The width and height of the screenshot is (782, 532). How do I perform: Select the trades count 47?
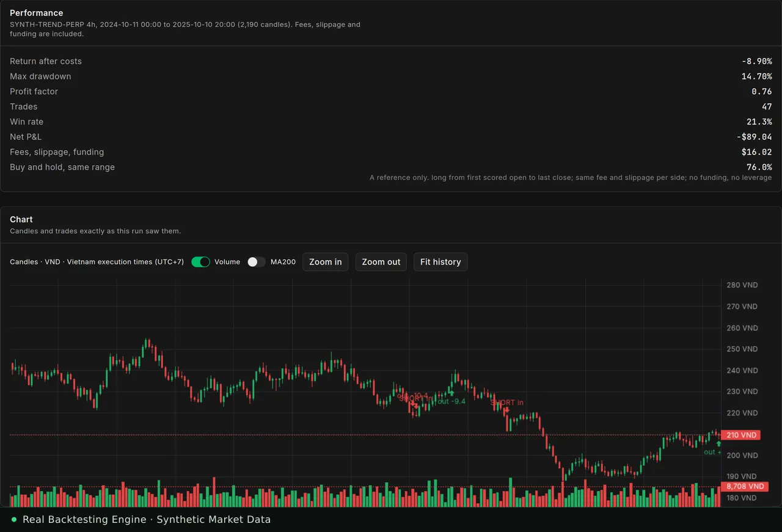(x=767, y=107)
